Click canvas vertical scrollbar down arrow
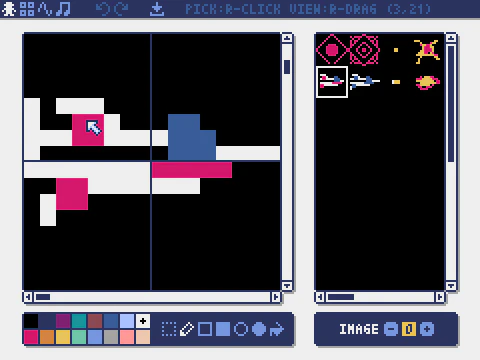The height and width of the screenshot is (360, 480). tap(287, 286)
